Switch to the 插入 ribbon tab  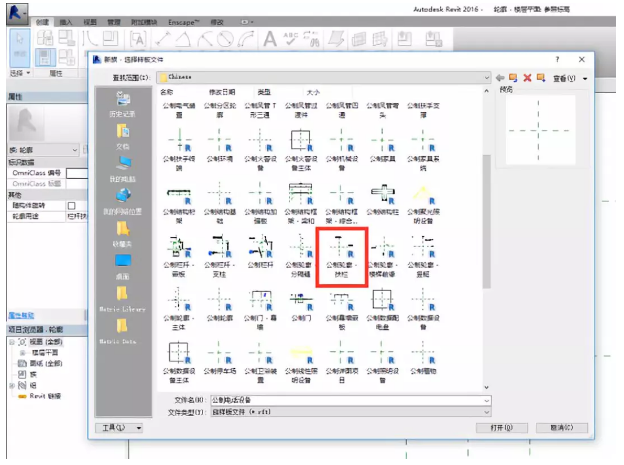point(66,22)
